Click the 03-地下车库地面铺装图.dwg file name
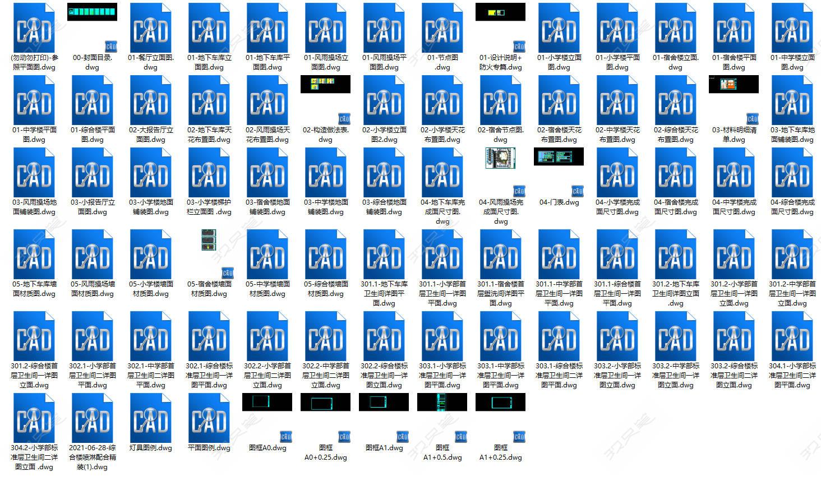Viewport: 821px width, 504px height. click(792, 135)
